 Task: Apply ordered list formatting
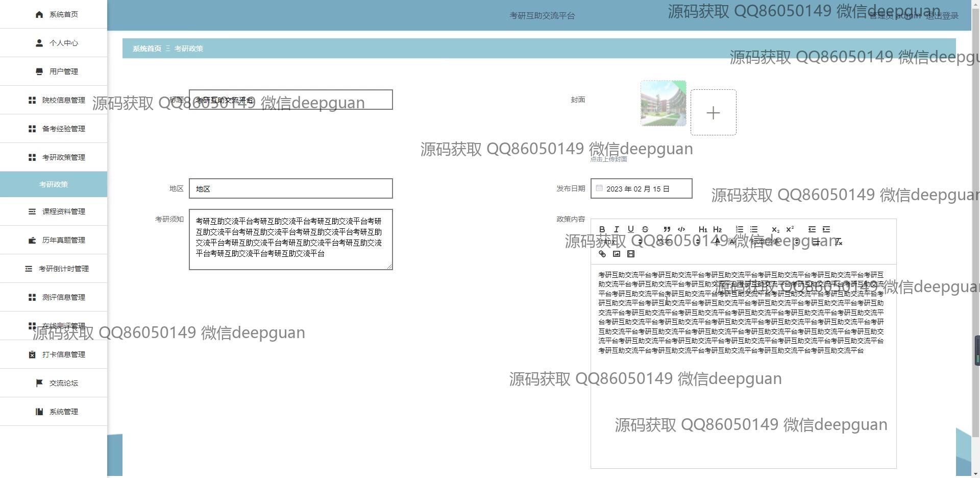click(740, 229)
